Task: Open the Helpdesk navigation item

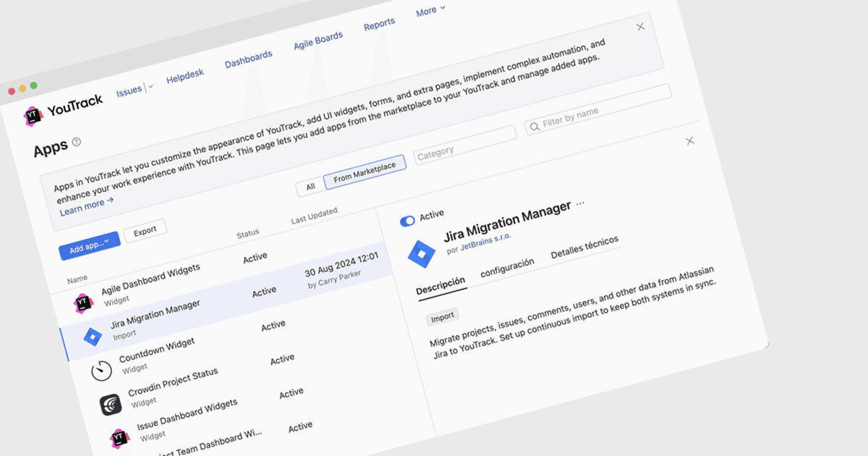Action: [x=185, y=76]
